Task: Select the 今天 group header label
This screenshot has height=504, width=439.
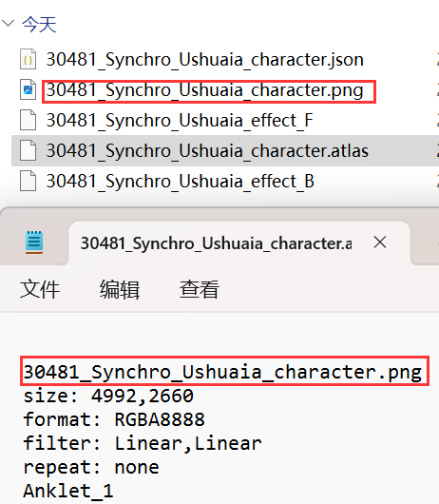Action: 39,25
